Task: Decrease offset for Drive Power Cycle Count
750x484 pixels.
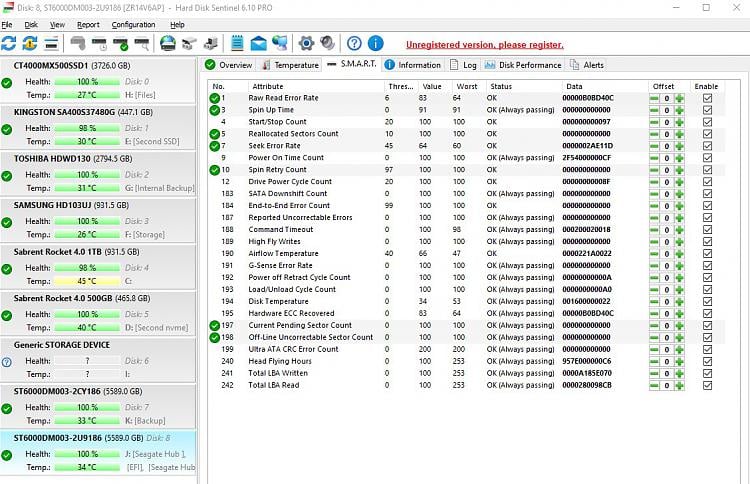Action: pyautogui.click(x=654, y=182)
